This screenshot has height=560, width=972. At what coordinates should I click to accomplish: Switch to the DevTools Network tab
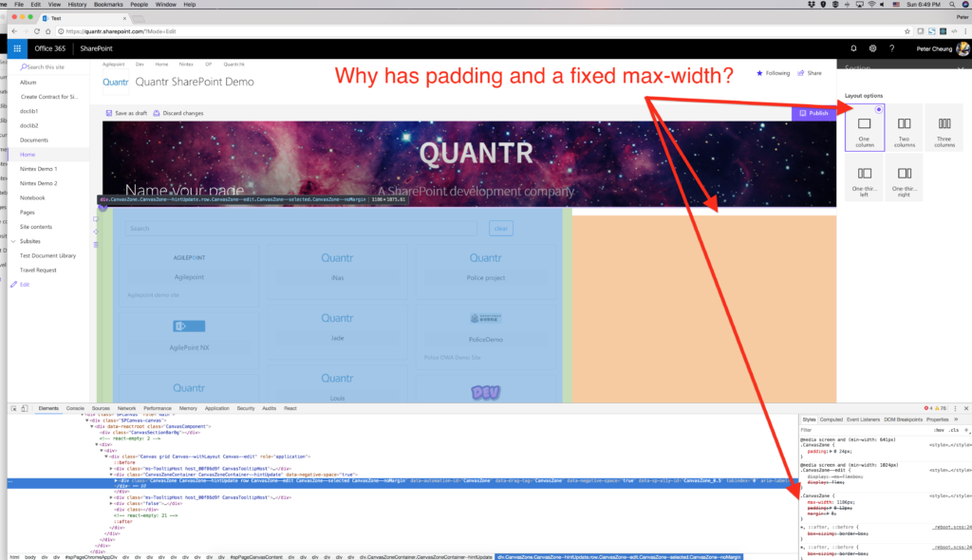click(x=126, y=408)
